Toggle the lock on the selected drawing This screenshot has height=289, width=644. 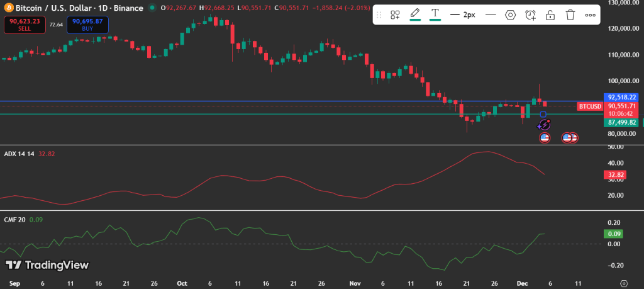coord(550,15)
